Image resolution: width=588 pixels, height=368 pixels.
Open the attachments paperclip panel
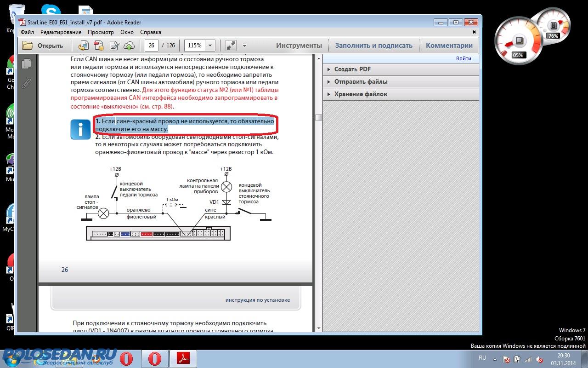tap(27, 83)
